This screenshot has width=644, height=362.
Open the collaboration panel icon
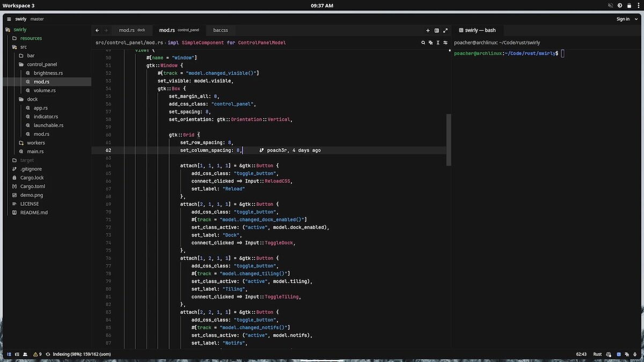coord(25,354)
